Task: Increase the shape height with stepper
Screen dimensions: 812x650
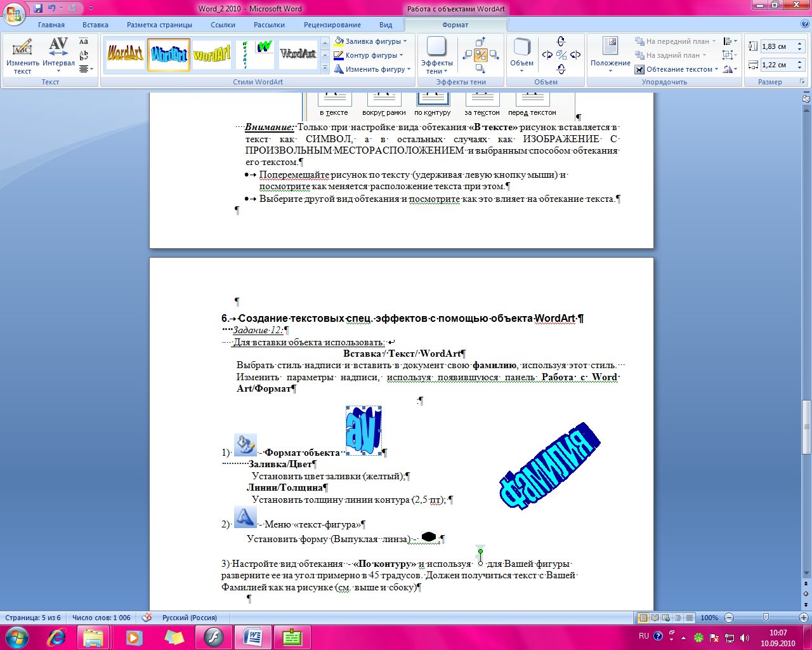Action: click(x=800, y=43)
